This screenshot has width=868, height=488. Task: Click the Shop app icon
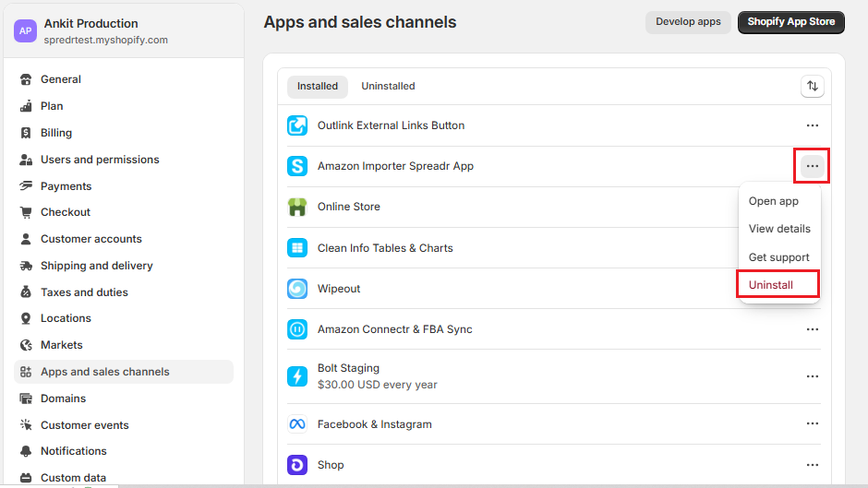coord(297,465)
